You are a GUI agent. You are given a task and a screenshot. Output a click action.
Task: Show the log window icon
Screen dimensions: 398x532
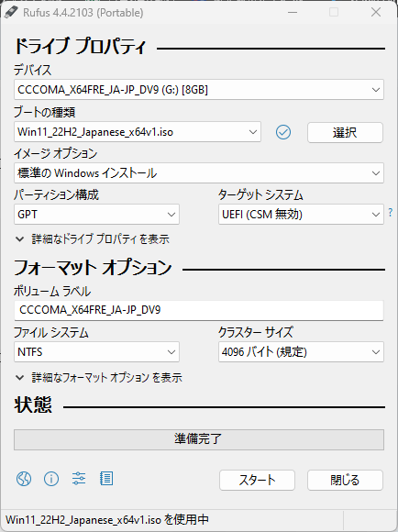click(x=106, y=479)
